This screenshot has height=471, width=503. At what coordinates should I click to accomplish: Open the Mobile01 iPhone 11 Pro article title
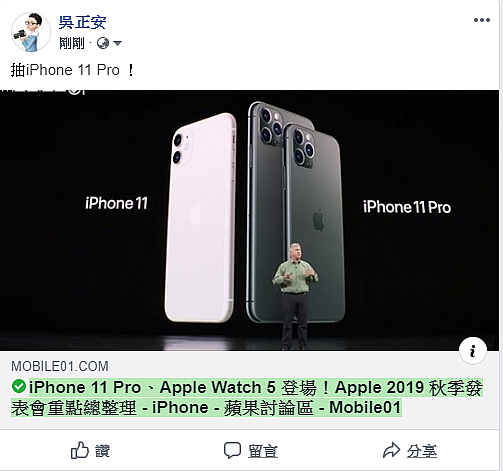pos(247,397)
